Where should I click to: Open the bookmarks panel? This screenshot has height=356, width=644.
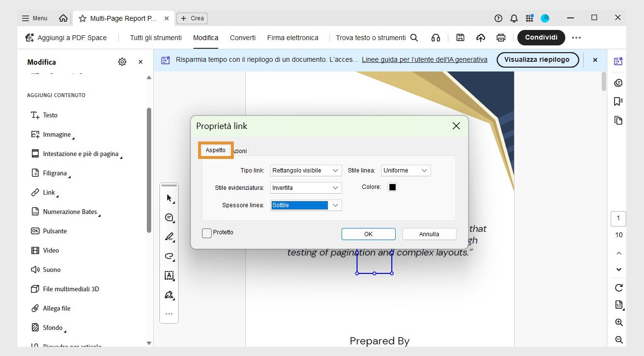coord(618,101)
